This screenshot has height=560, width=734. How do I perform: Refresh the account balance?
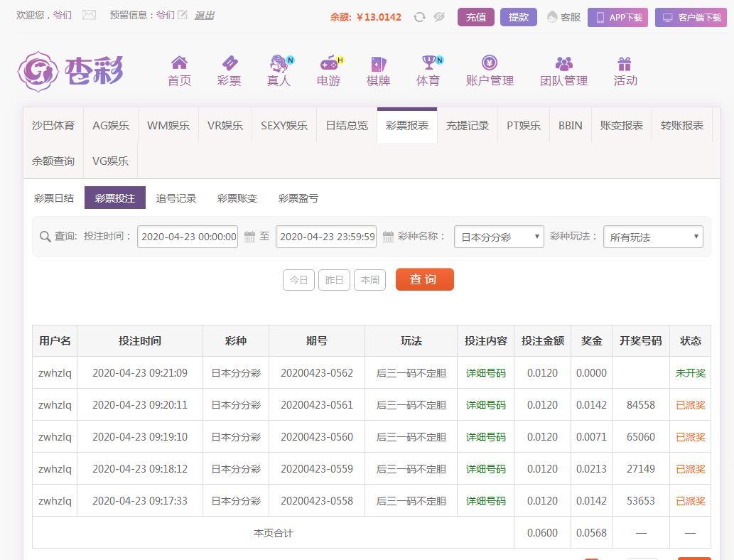point(419,17)
